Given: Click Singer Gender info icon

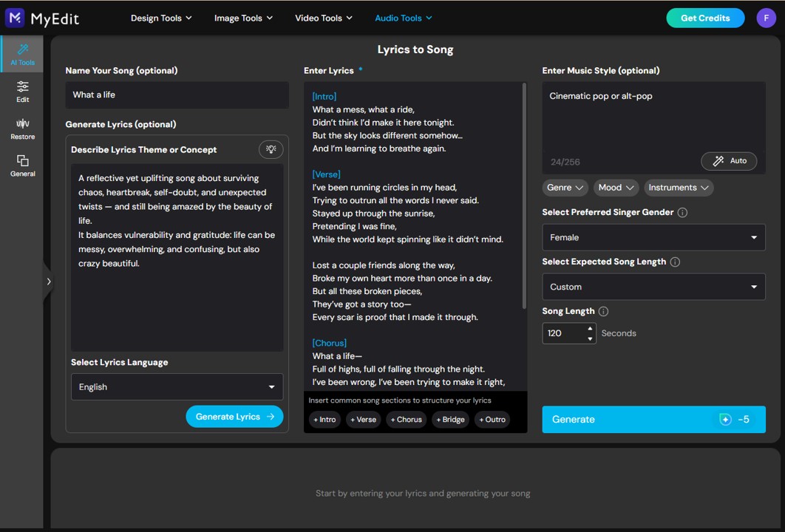Looking at the screenshot, I should point(682,212).
